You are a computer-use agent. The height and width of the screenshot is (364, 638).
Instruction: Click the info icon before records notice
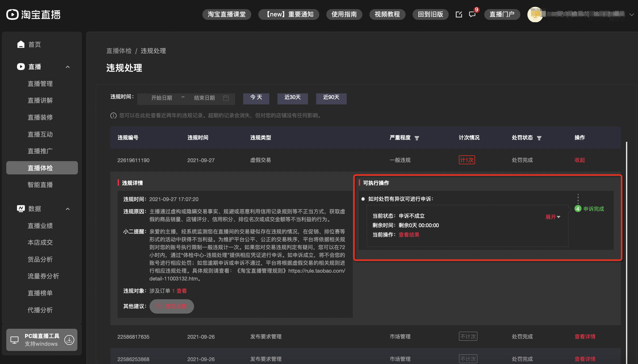tap(113, 115)
